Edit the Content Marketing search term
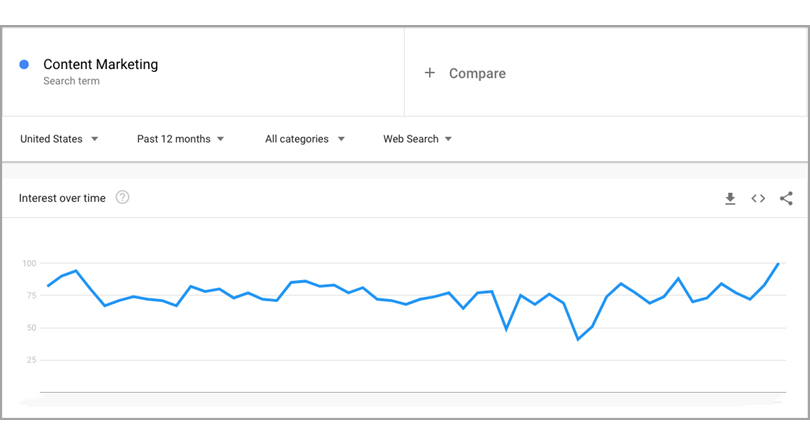Viewport: 810px width, 444px height. 100,65
